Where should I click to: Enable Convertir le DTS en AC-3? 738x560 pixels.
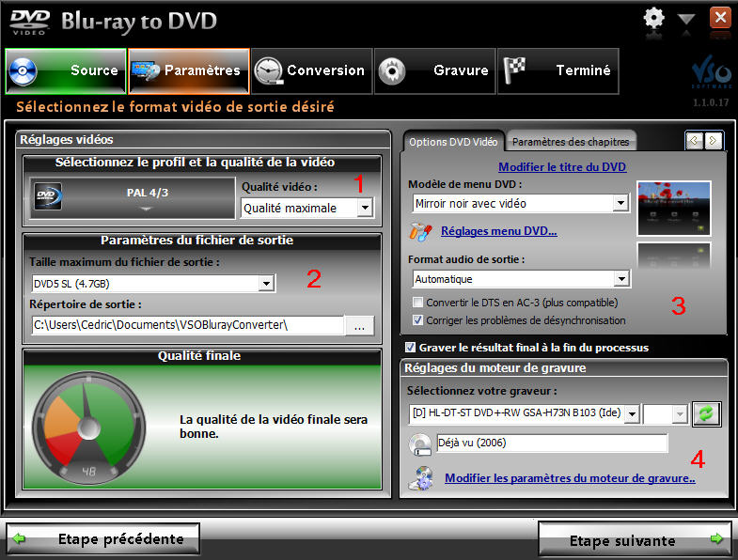tap(417, 303)
